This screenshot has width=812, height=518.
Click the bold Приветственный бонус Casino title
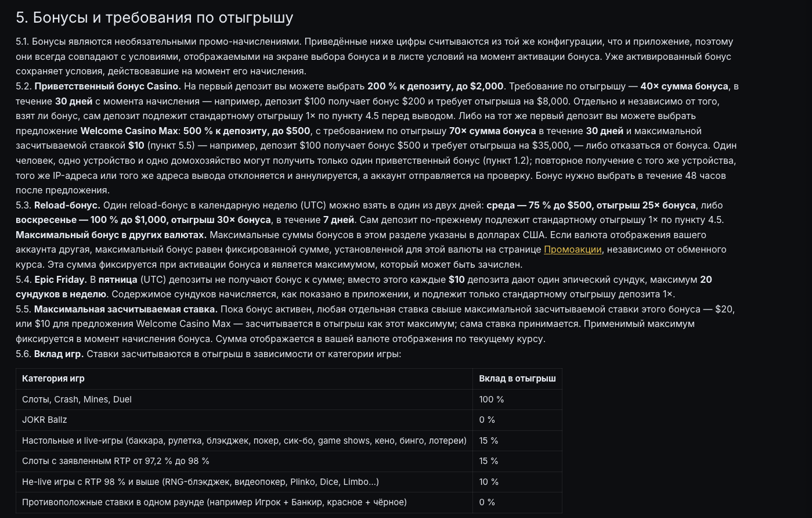click(107, 87)
